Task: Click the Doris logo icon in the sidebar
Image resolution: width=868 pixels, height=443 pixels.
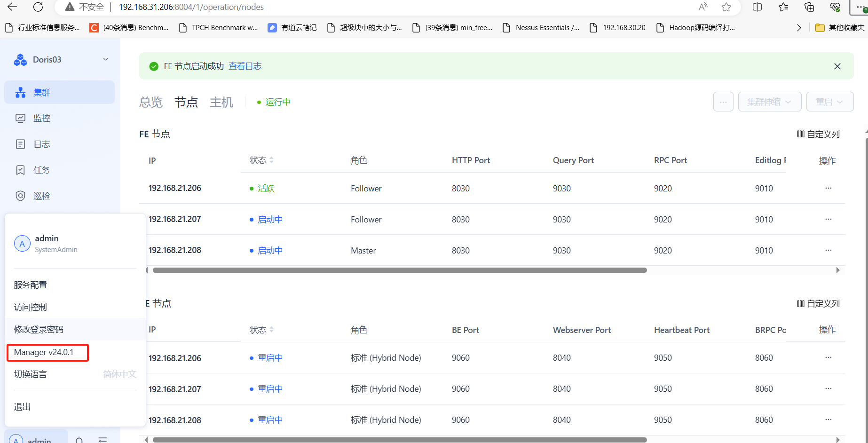Action: (20, 60)
